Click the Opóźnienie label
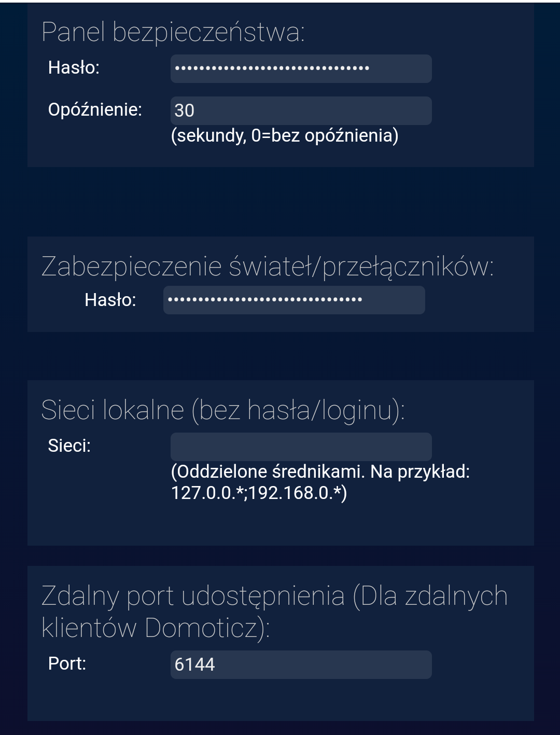The width and height of the screenshot is (560, 735). (x=95, y=109)
